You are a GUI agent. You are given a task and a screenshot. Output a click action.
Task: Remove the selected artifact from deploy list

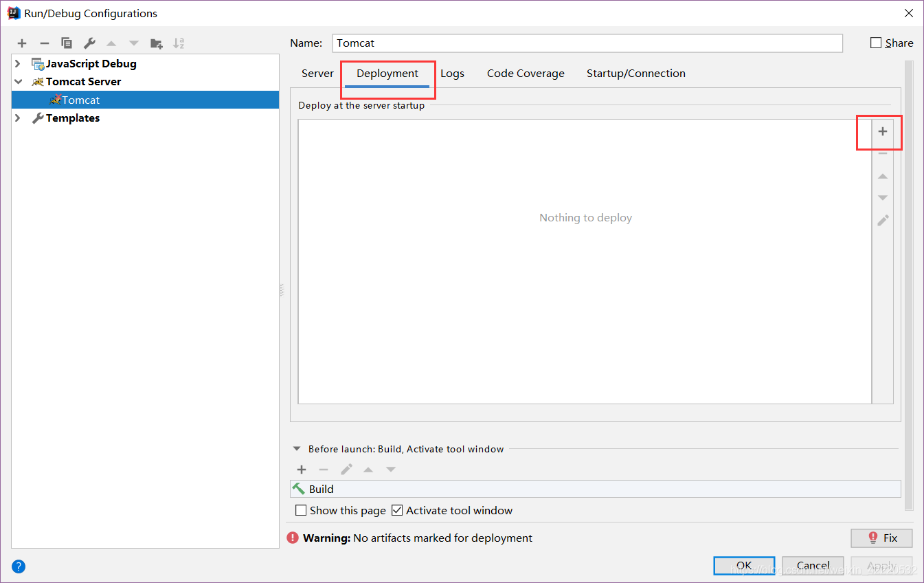pyautogui.click(x=883, y=153)
